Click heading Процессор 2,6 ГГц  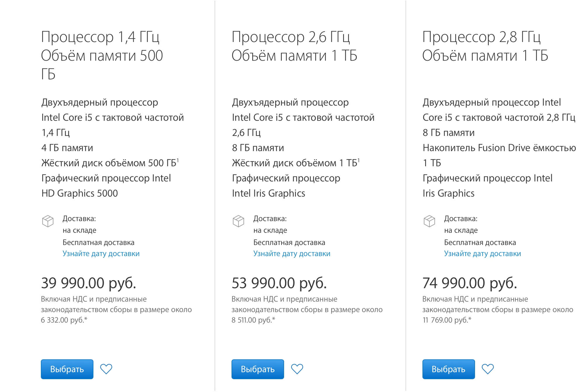[291, 37]
